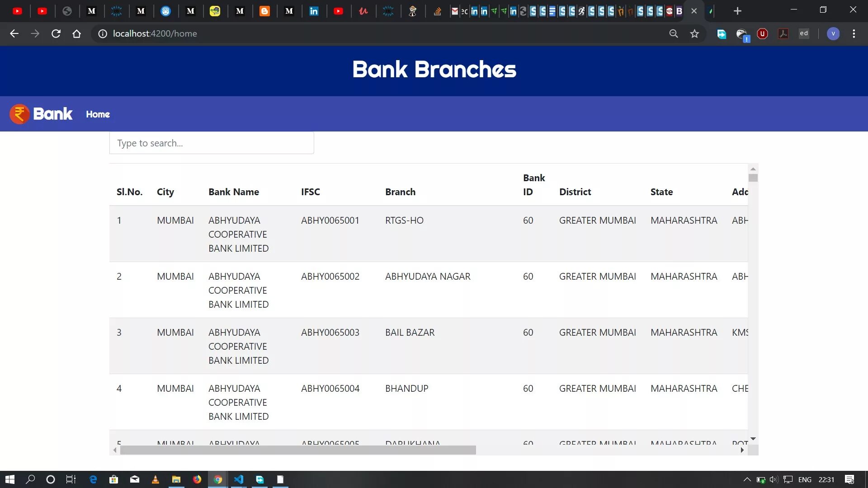Screen dimensions: 868x488
Task: Switch to the first YouTube tab
Action: pos(18,11)
